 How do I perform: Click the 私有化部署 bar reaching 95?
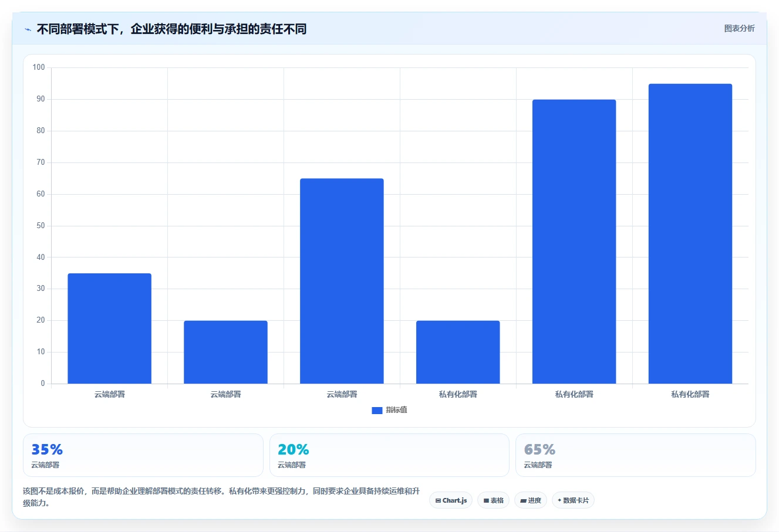690,233
